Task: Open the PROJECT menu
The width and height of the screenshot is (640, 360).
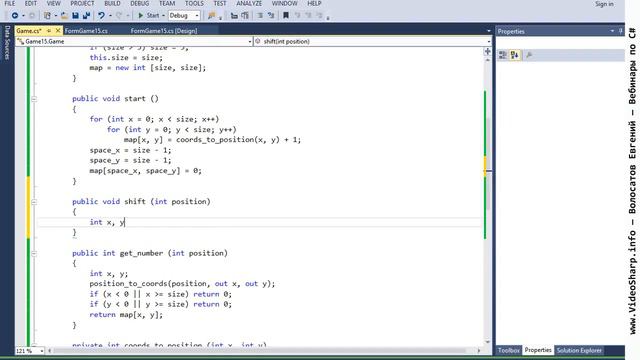Action: (x=82, y=3)
